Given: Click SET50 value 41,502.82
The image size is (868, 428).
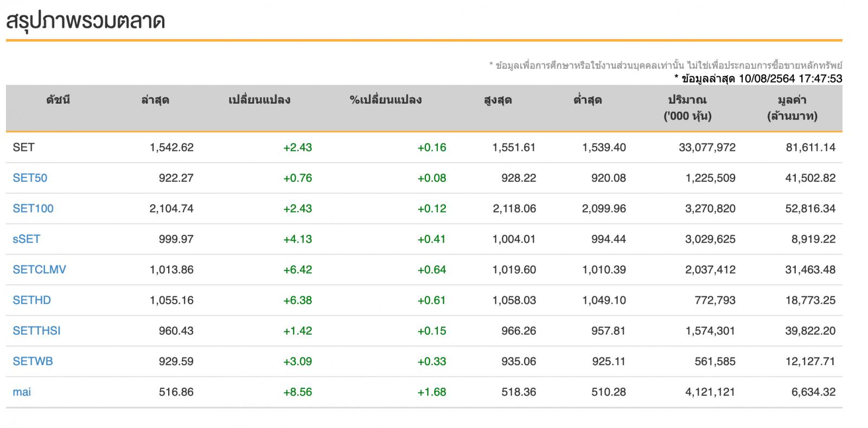Looking at the screenshot, I should point(810,178).
